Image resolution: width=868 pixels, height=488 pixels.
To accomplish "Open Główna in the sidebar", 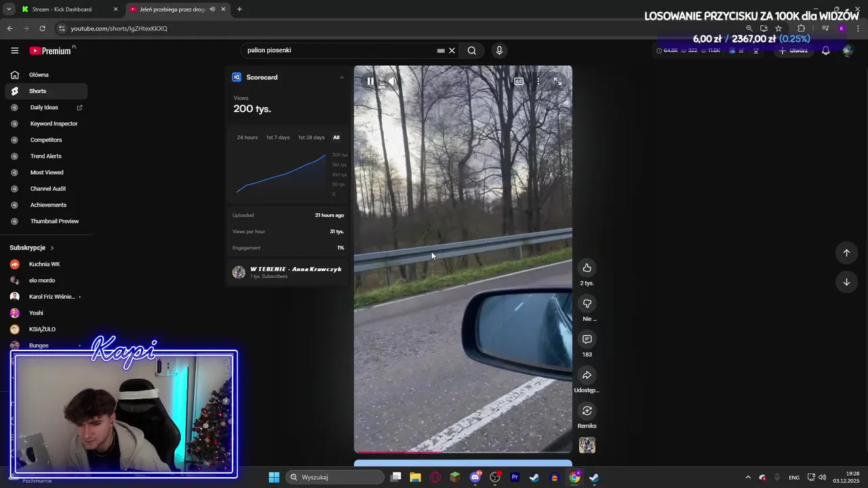I will (46, 75).
